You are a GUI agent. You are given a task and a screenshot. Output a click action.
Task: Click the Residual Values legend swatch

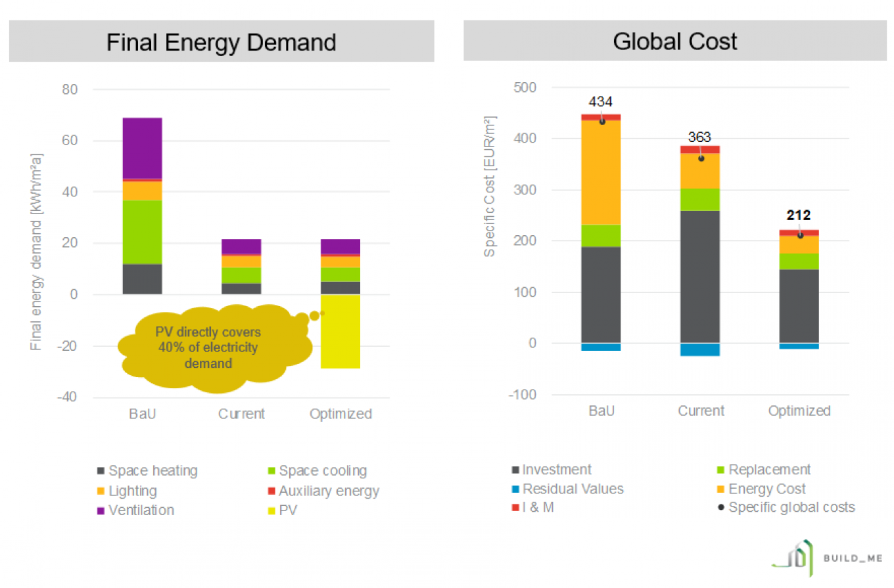click(515, 489)
